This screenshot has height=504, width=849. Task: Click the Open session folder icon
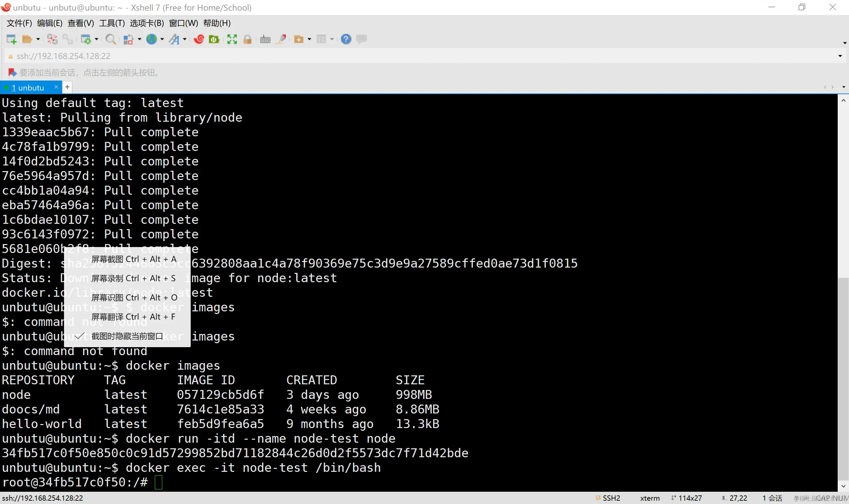coord(27,39)
